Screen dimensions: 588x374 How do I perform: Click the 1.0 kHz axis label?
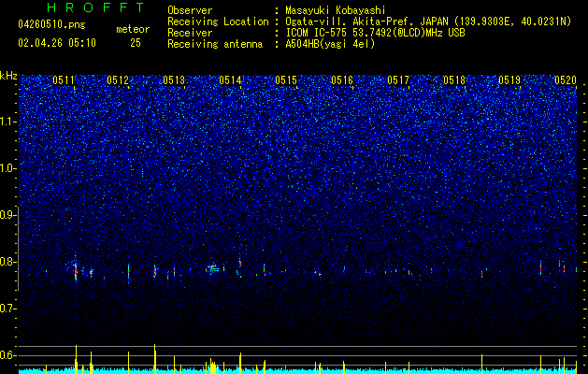point(7,168)
